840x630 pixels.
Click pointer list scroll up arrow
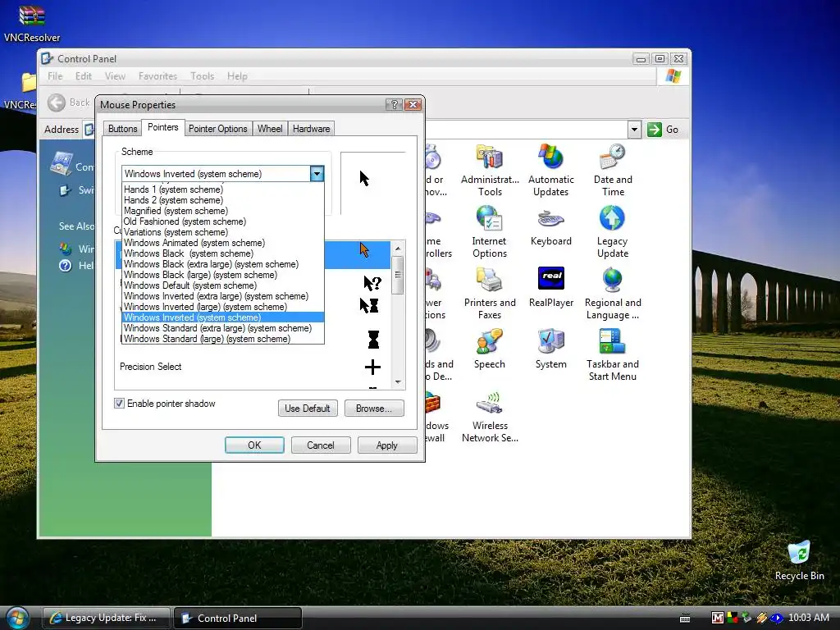(398, 249)
